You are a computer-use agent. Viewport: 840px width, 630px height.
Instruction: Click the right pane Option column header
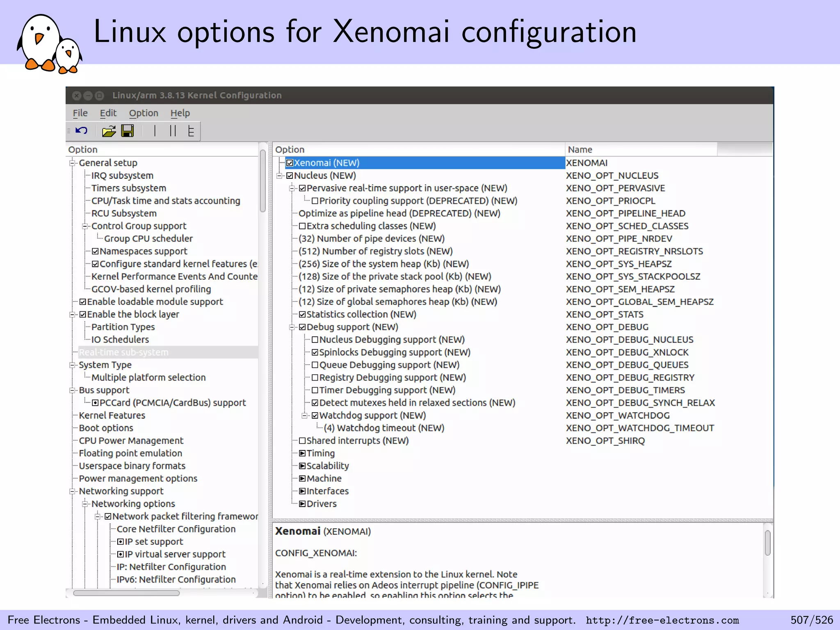click(x=419, y=150)
